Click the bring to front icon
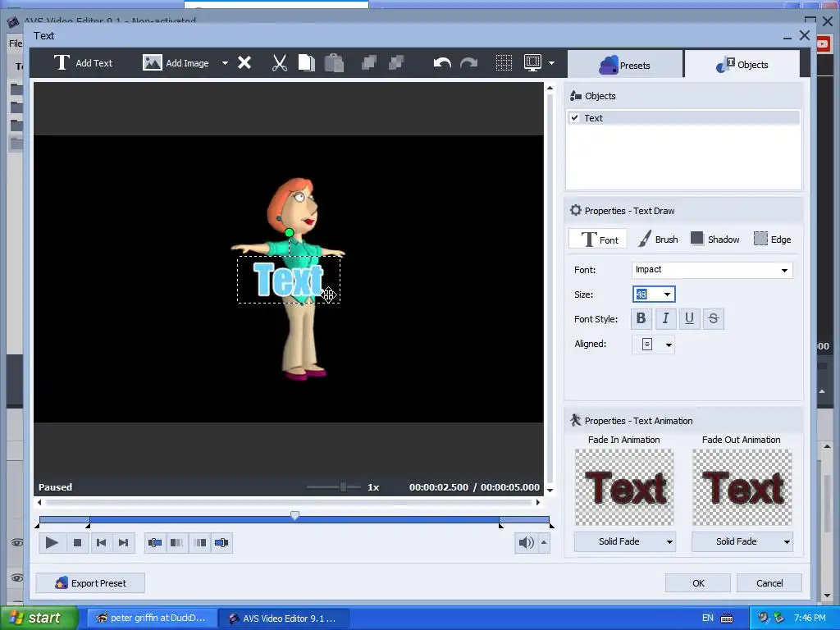The height and width of the screenshot is (630, 840). [x=369, y=62]
